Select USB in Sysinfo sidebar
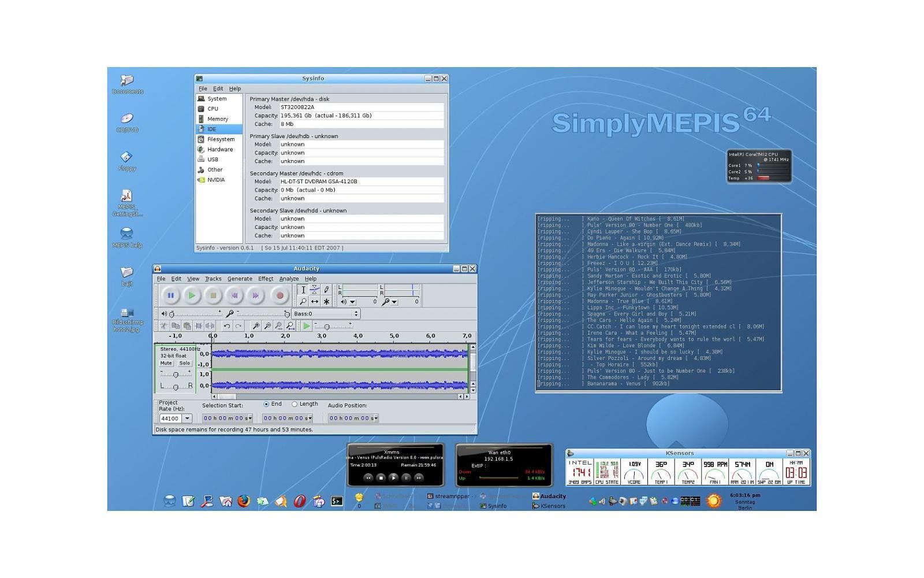This screenshot has height=578, width=924. pos(219,160)
